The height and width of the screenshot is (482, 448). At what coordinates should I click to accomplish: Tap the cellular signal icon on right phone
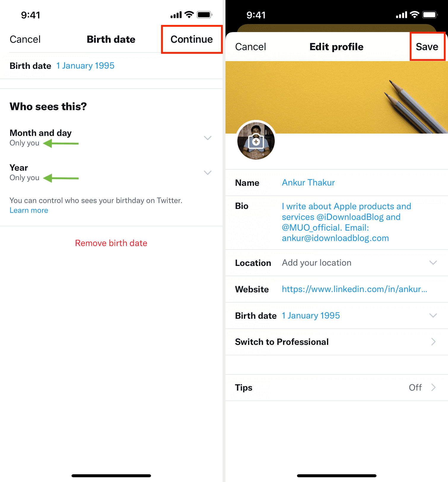(401, 15)
